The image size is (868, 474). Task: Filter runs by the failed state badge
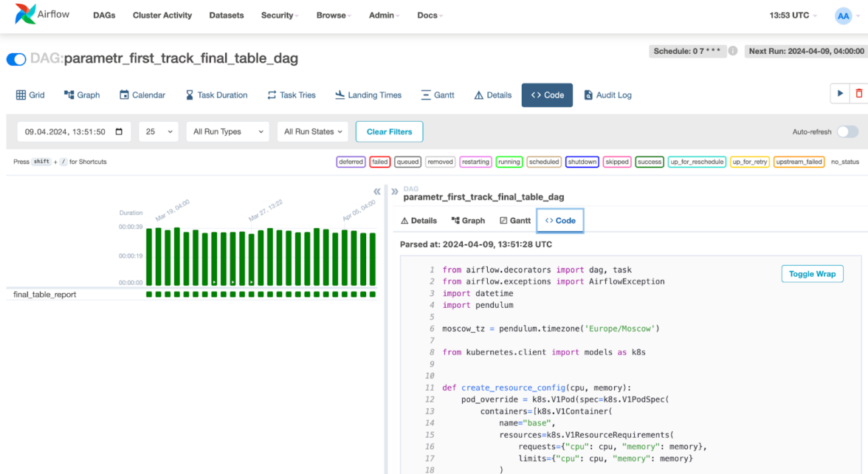click(379, 162)
